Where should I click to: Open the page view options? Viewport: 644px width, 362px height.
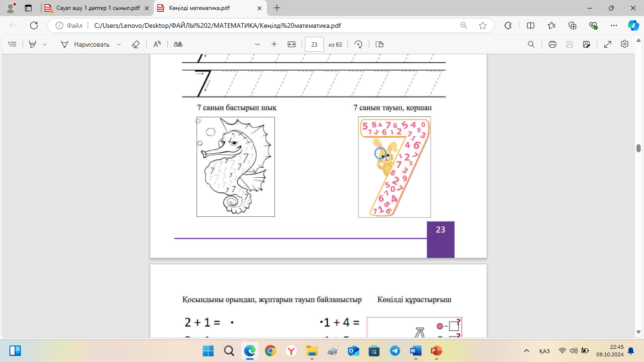click(x=380, y=44)
